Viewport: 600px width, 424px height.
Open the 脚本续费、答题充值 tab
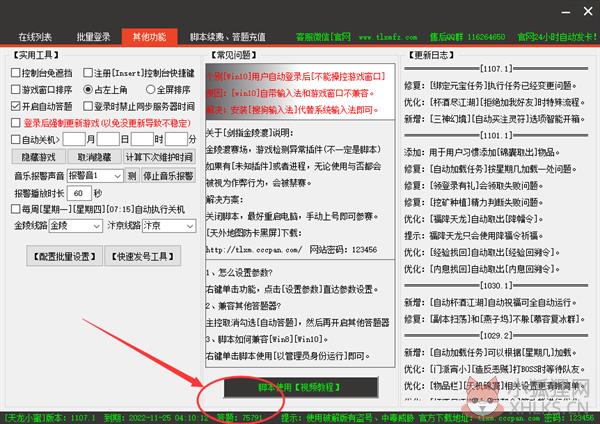tap(228, 37)
